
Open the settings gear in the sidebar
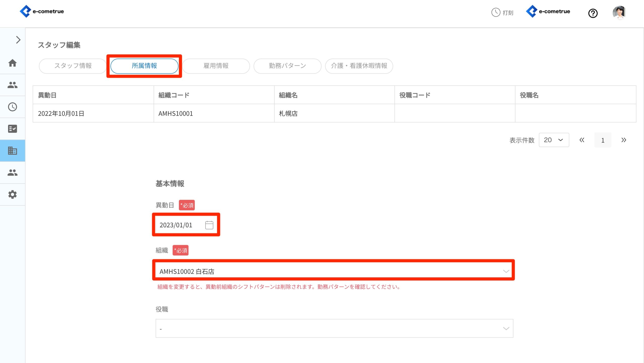coord(12,194)
